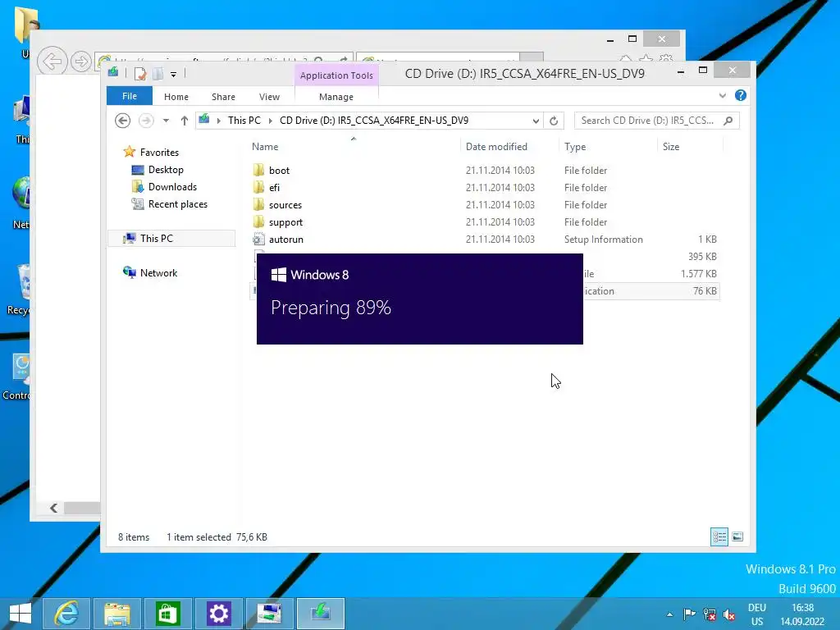
Task: Click the 76 KB size cell of selected file
Action: pos(705,291)
